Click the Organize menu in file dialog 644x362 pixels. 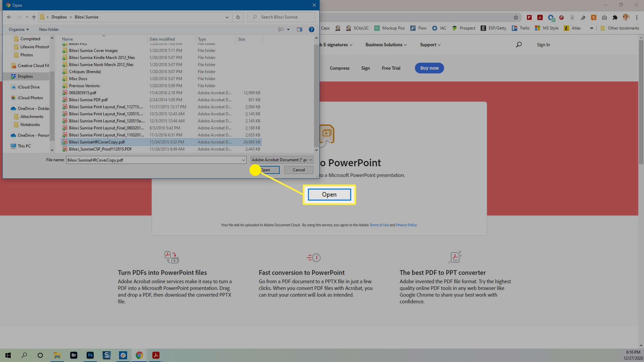(x=18, y=29)
